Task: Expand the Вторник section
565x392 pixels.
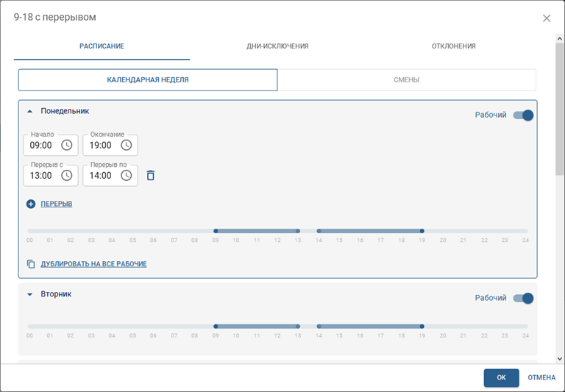Action: click(30, 294)
